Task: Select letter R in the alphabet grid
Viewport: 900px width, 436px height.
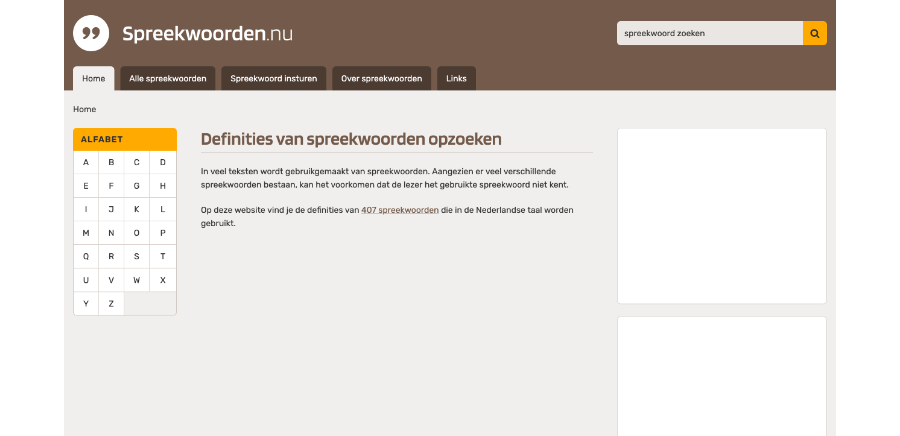Action: coord(111,256)
